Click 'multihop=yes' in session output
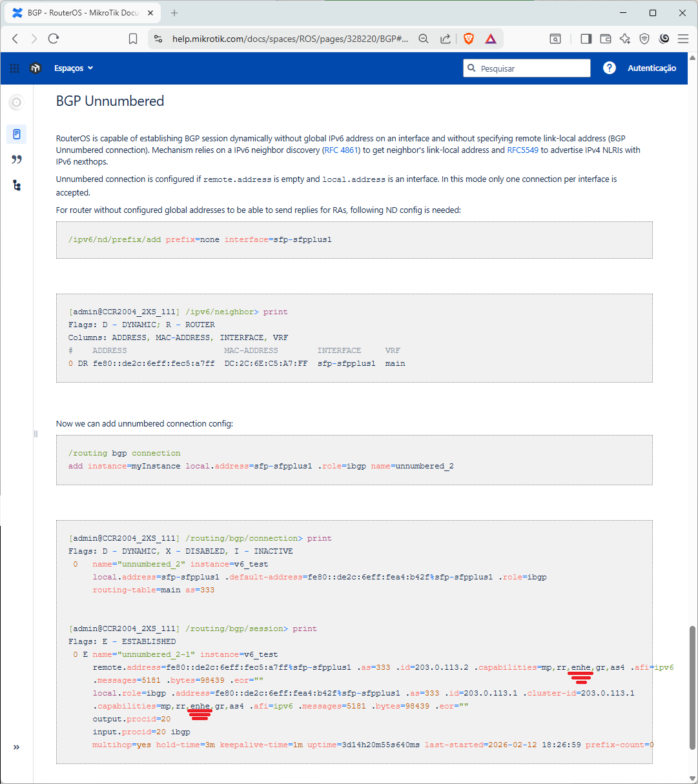The image size is (698, 784). point(122,745)
